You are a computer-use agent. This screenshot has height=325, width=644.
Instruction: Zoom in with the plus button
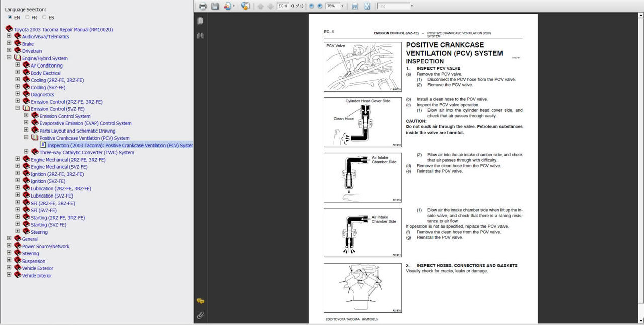pyautogui.click(x=320, y=6)
